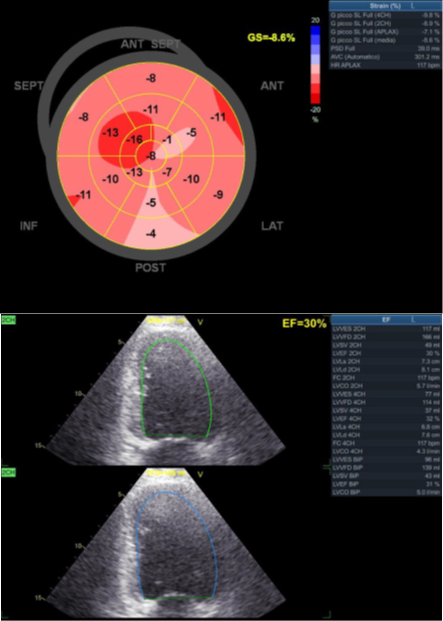The width and height of the screenshot is (443, 621).
Task: Click the green 2CH label on lower echo view
Action: coord(7,472)
